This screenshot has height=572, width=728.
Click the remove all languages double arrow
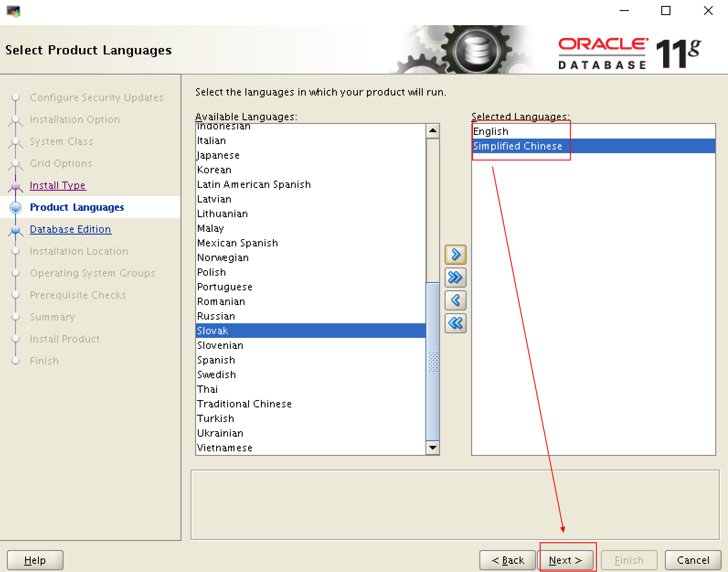point(455,323)
